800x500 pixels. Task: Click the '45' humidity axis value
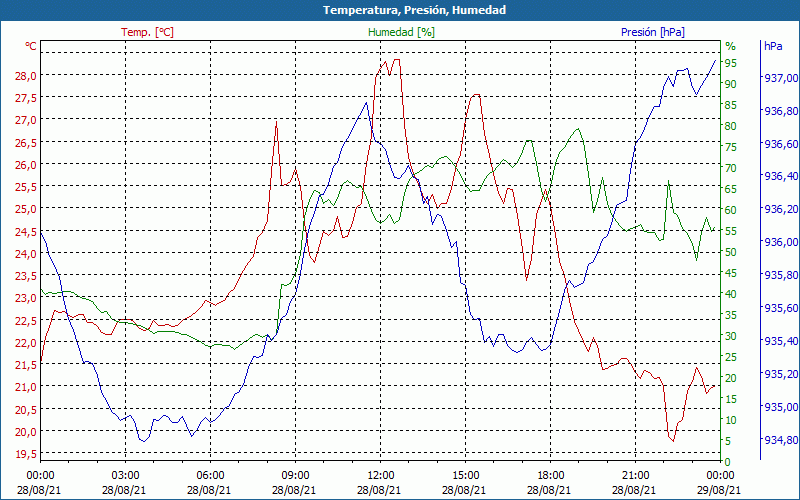731,273
